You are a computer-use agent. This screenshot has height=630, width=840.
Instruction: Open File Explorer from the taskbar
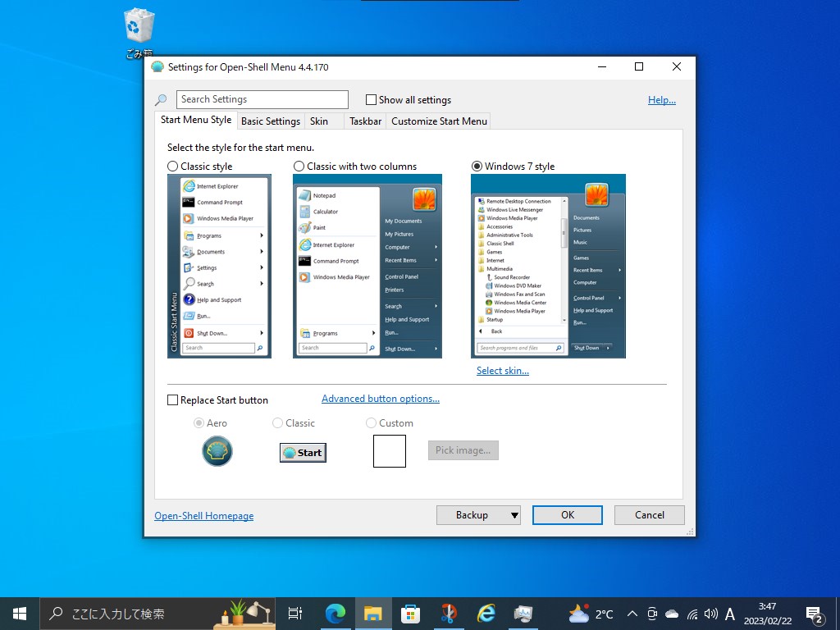[373, 614]
